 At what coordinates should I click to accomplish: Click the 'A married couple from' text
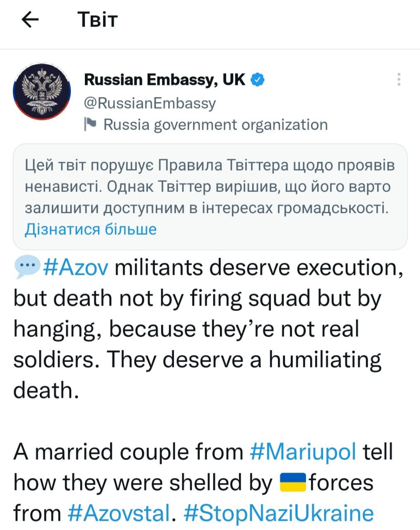tap(128, 451)
